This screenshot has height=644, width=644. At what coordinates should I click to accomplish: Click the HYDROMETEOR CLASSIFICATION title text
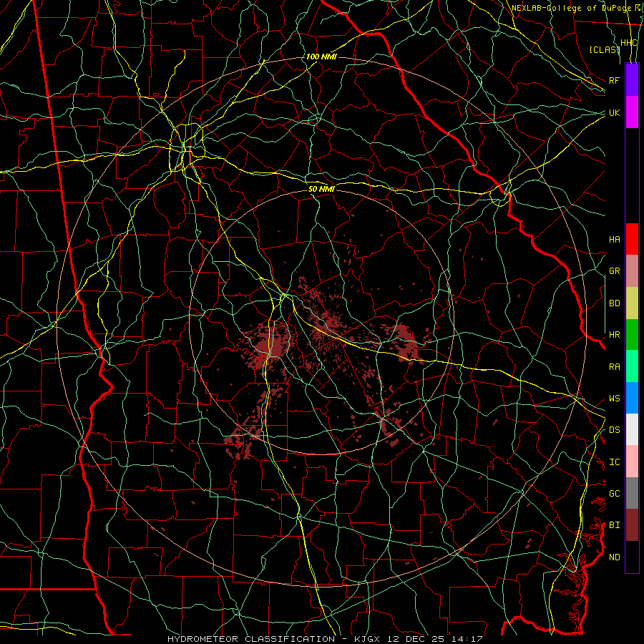click(x=251, y=639)
